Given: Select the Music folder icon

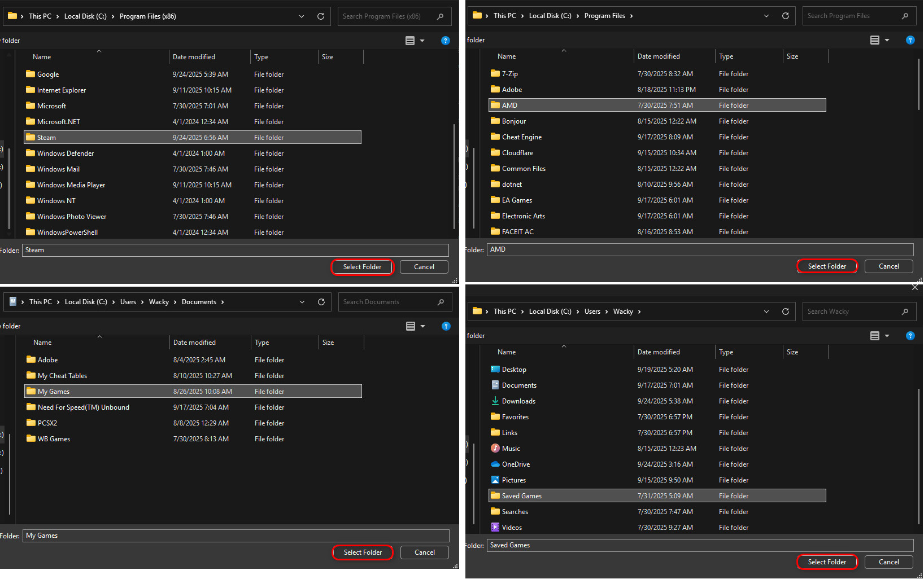Looking at the screenshot, I should 495,449.
